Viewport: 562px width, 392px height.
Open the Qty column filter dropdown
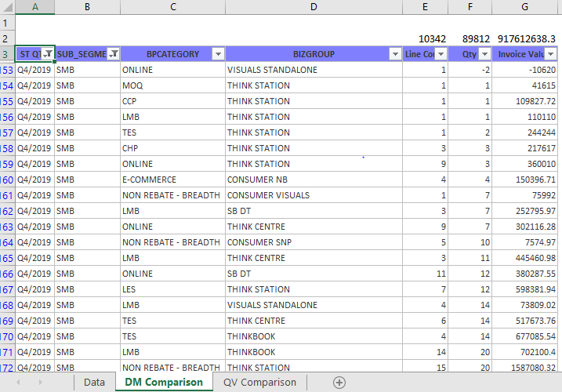coord(485,54)
